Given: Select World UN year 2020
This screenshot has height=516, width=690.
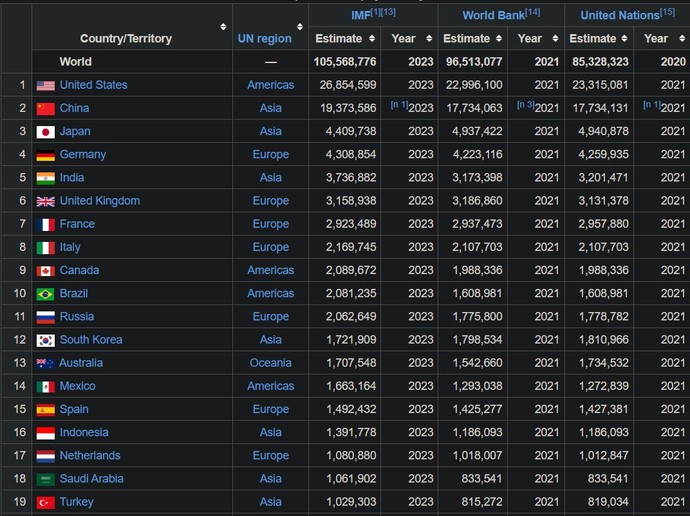Looking at the screenshot, I should click(673, 62).
